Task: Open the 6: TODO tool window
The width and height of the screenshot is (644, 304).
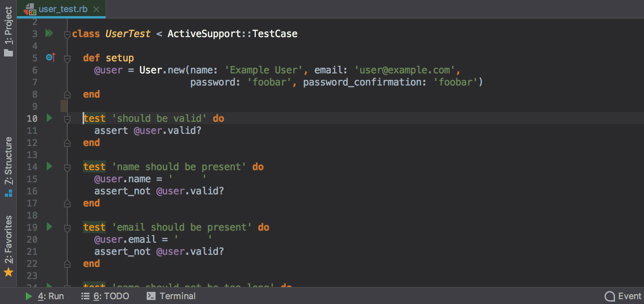Action: coord(105,296)
